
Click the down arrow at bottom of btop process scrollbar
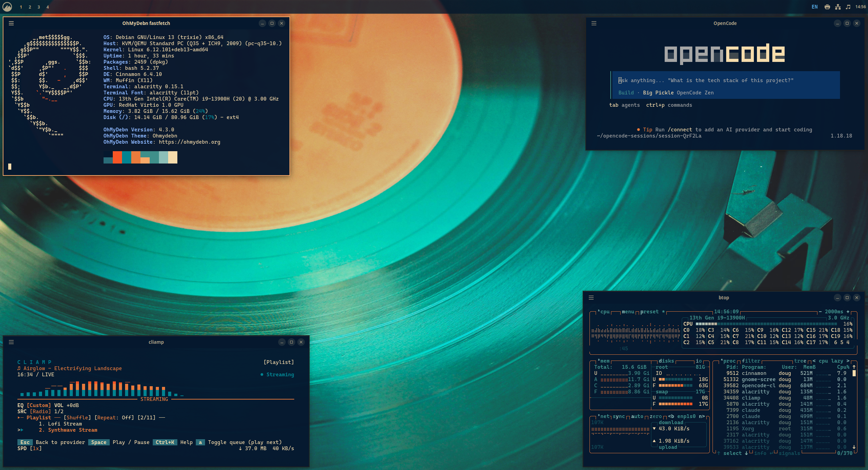pyautogui.click(x=854, y=447)
